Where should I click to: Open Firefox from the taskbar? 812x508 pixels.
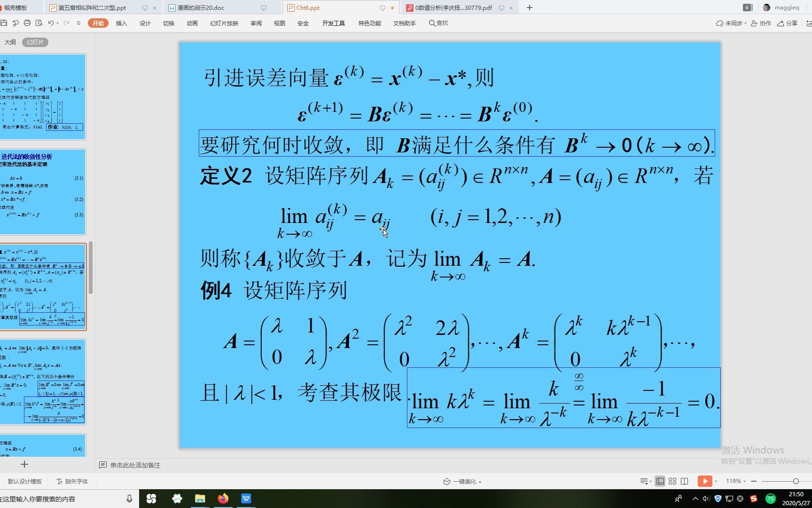point(223,499)
